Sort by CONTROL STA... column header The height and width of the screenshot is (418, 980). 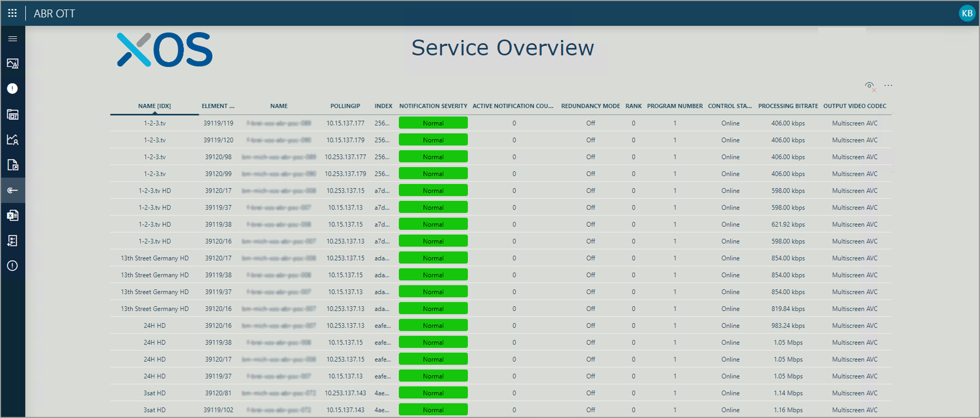(730, 106)
